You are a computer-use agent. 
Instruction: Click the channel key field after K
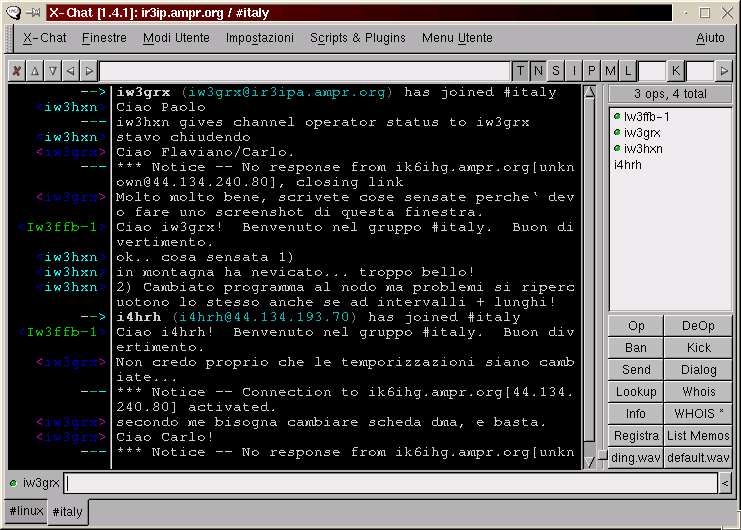(x=700, y=71)
